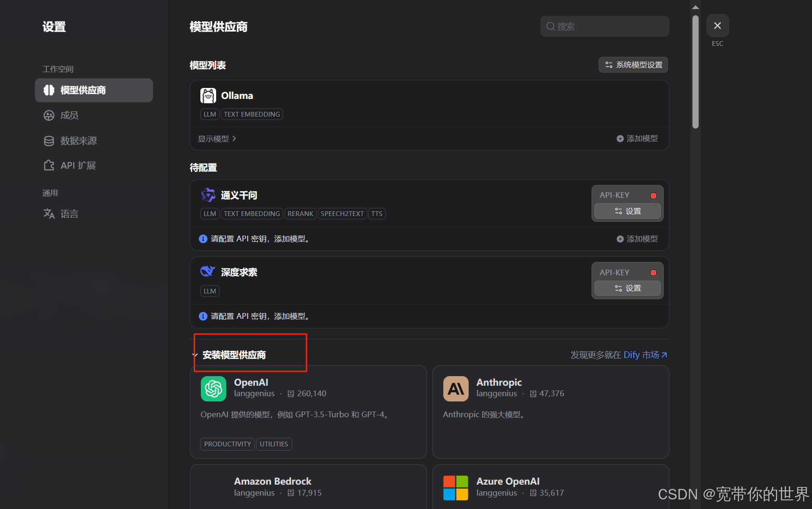Click the Ollama llama logo
The width and height of the screenshot is (812, 509).
click(208, 96)
